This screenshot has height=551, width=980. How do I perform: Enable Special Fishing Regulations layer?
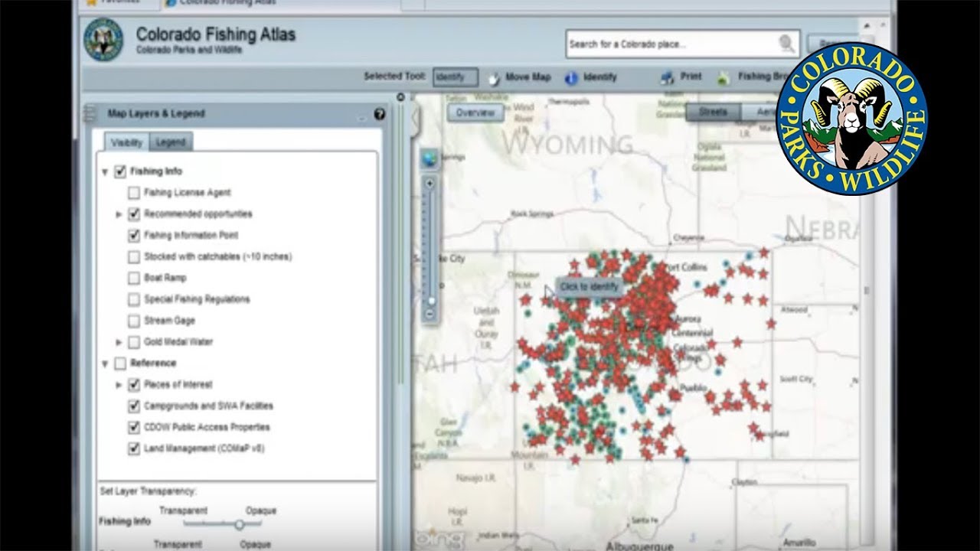click(134, 299)
